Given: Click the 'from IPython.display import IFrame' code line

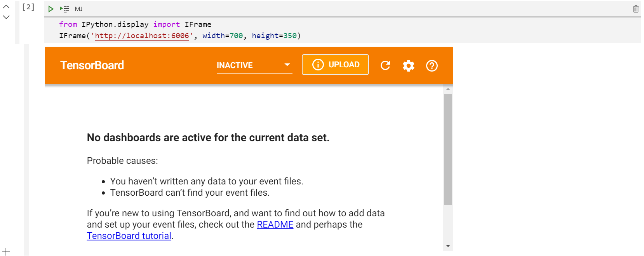Looking at the screenshot, I should pyautogui.click(x=135, y=25).
